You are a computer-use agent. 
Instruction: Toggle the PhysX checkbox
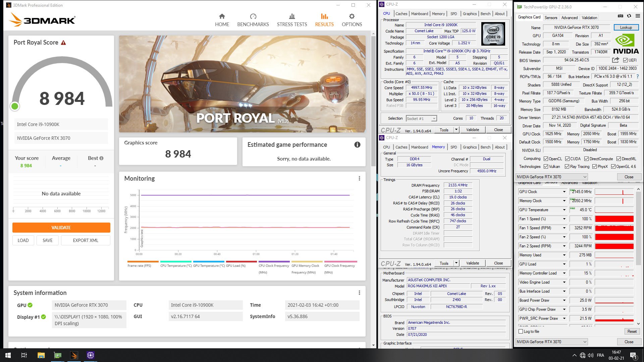click(594, 167)
